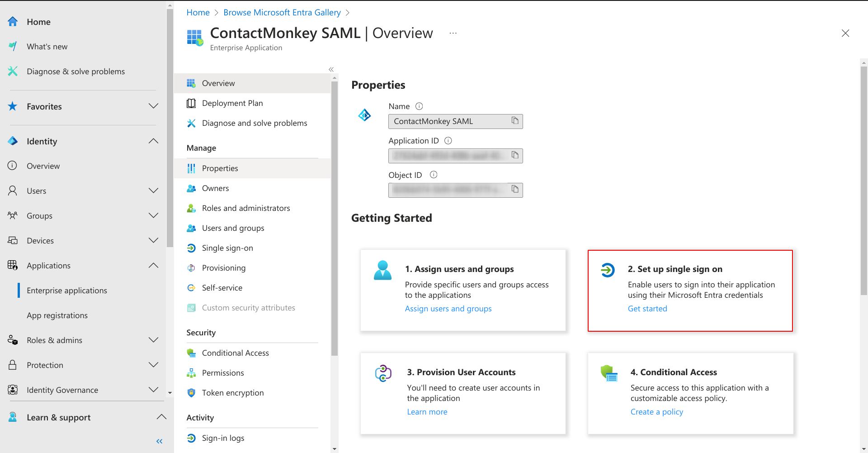Click the Assign users and groups link
The width and height of the screenshot is (868, 453).
(x=448, y=309)
